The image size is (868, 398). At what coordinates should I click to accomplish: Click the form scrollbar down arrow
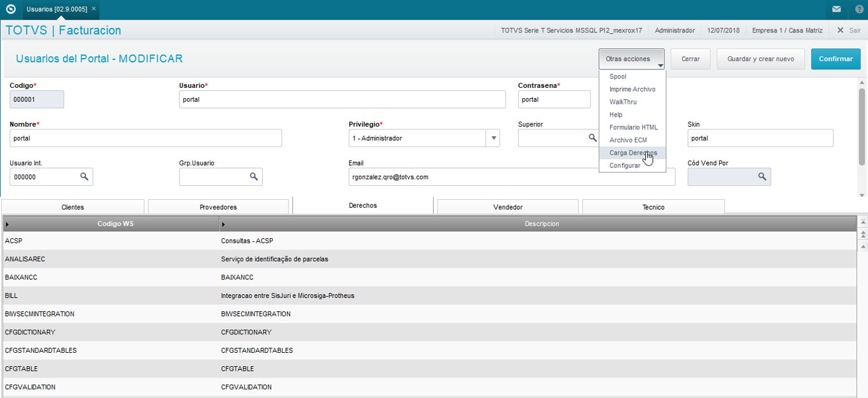pos(862,195)
